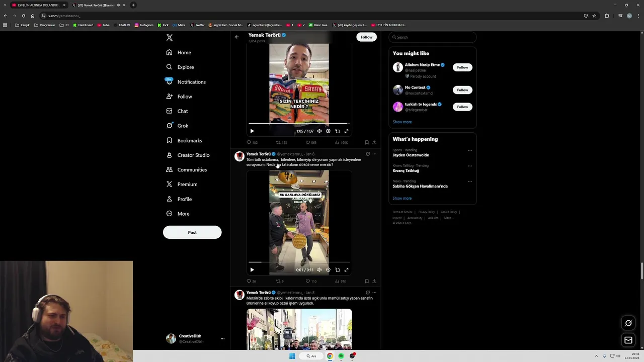Open video settings on the 1:05 / 1:07 video
Viewport: 644px width, 362px height.
pos(328,131)
